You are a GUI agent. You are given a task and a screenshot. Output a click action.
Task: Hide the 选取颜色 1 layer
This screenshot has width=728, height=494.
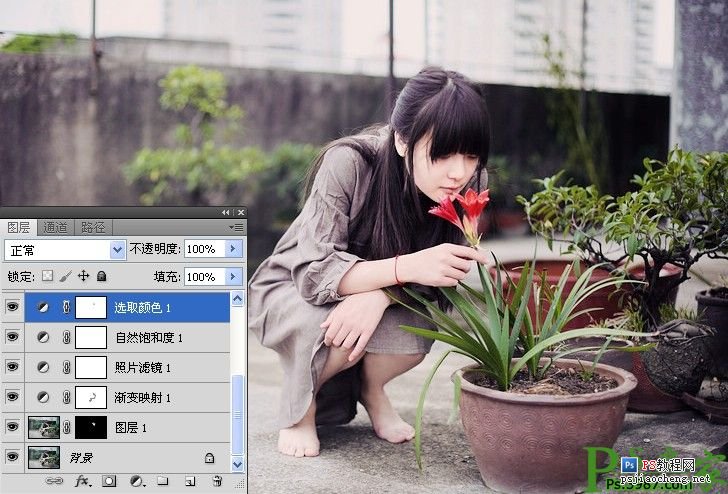13,307
